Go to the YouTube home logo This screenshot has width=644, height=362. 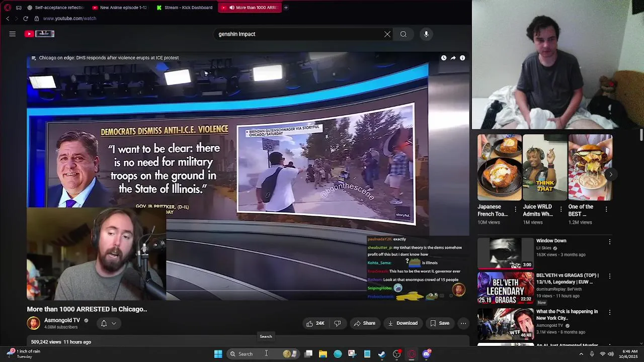(39, 34)
